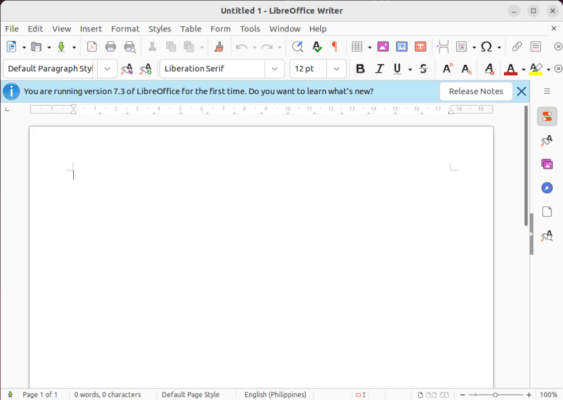Image resolution: width=563 pixels, height=400 pixels.
Task: Open Insert Table dropdown arrow
Action: coord(369,47)
